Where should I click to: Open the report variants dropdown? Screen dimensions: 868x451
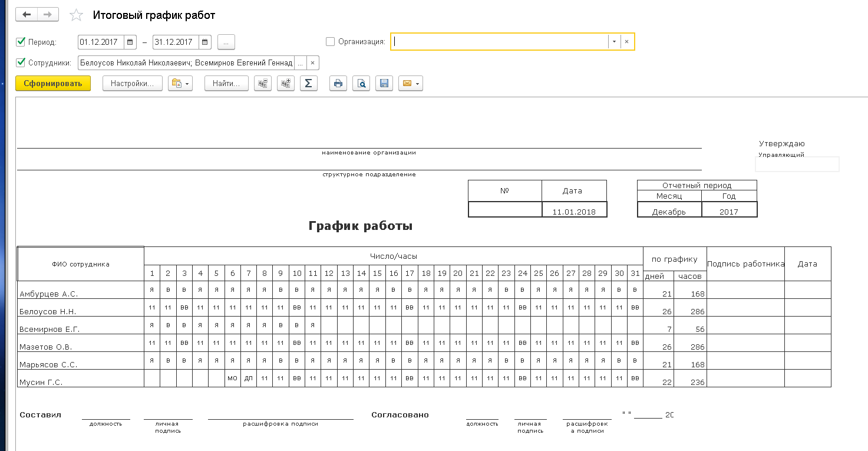(180, 84)
